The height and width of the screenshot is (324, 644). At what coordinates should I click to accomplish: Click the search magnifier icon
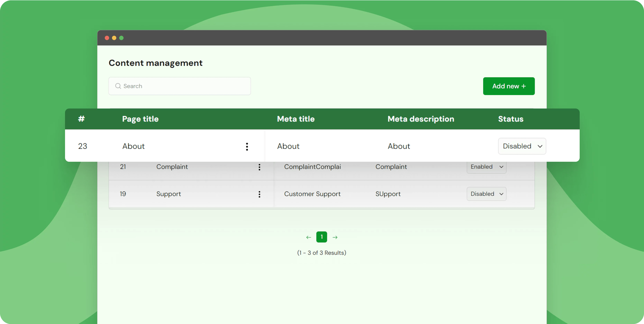(118, 86)
